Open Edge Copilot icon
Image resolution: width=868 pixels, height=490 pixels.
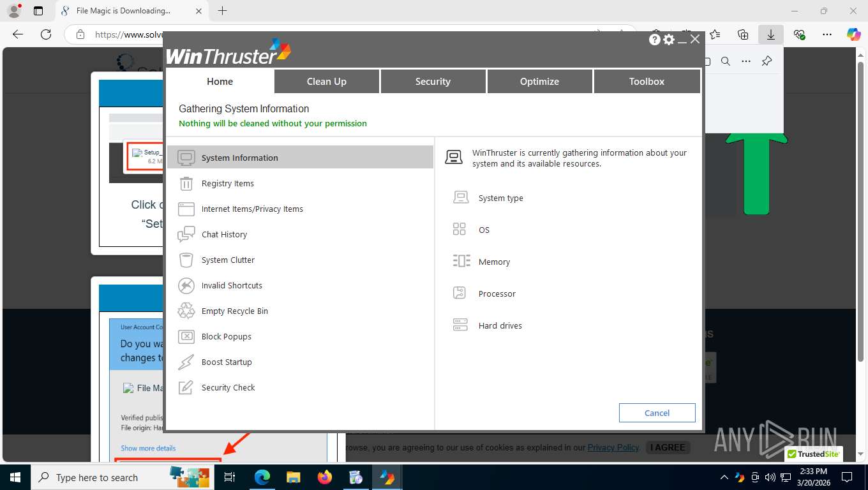coord(853,34)
